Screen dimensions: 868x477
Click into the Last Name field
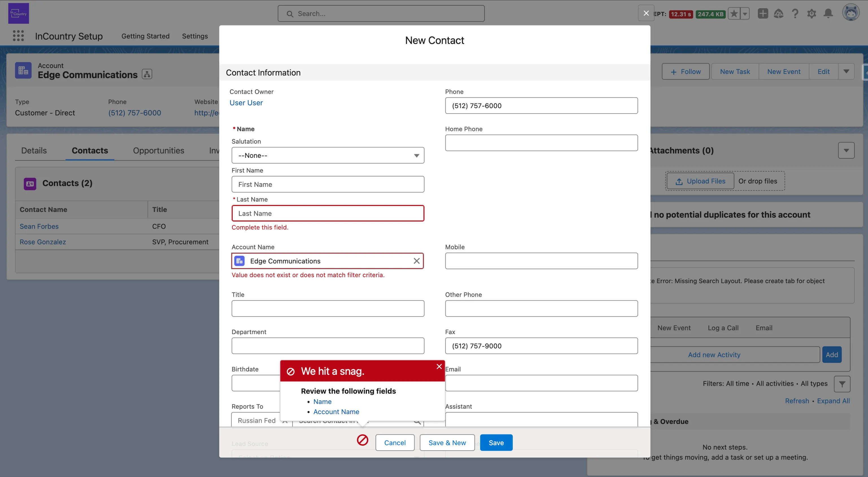[328, 213]
